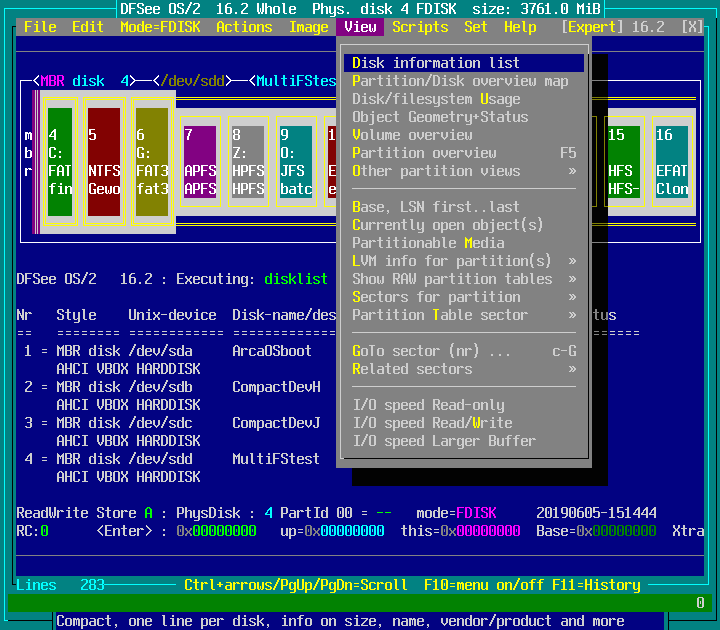Select the green partition 4 FAT block
The width and height of the screenshot is (720, 630).
click(x=60, y=161)
